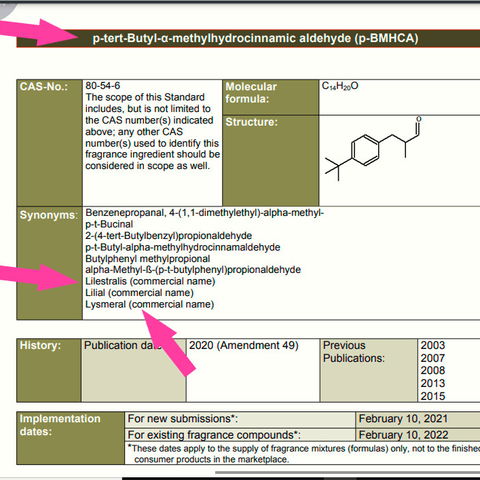Click the February 10, 2021 date

[403, 419]
